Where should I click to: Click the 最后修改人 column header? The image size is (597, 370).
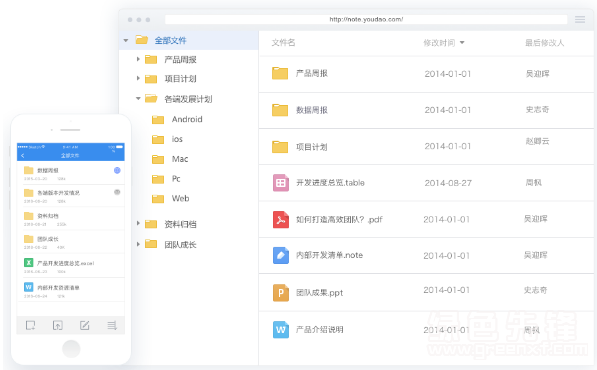click(544, 43)
